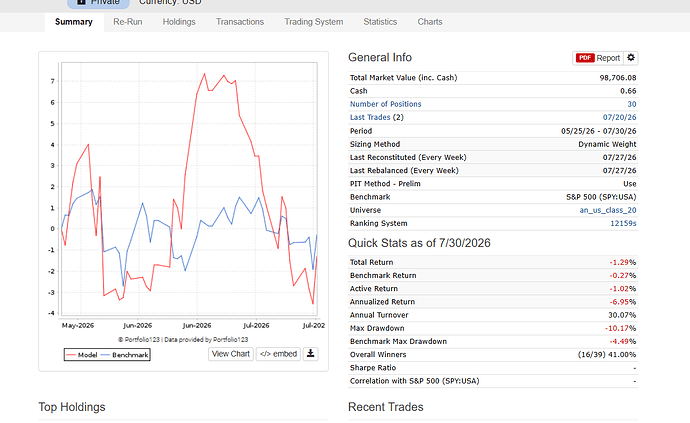Click the Last Rebalanced (Every Week) label
690x423 pixels.
404,171
